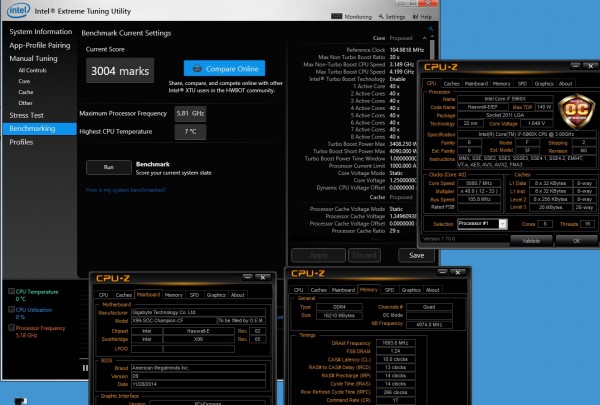The width and height of the screenshot is (600, 405).
Task: Select Core under Manual Tuning
Action: coord(25,81)
